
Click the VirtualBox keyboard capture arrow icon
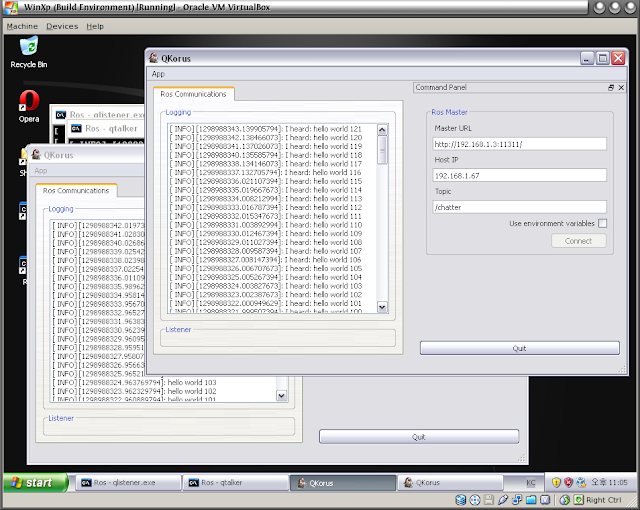(579, 500)
